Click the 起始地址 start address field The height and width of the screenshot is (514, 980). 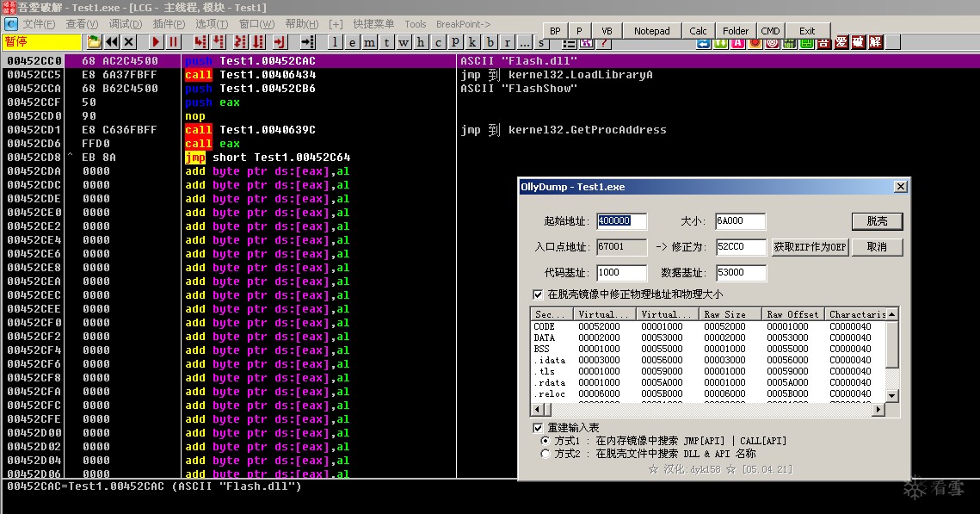point(621,220)
